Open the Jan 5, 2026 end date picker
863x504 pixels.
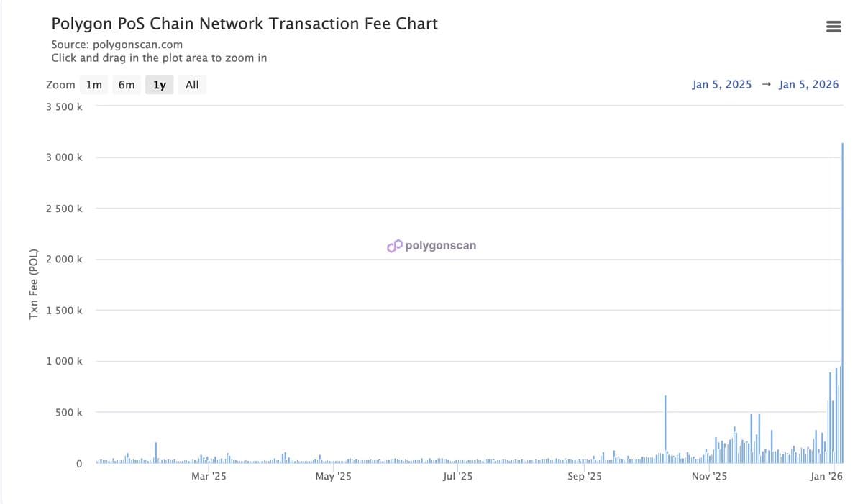coord(808,84)
